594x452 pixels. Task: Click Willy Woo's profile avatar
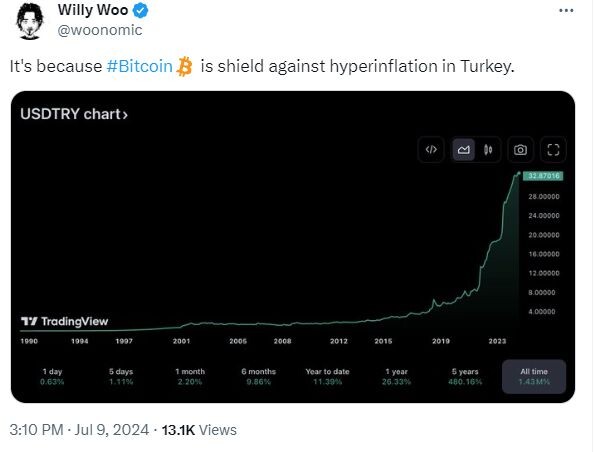click(30, 21)
